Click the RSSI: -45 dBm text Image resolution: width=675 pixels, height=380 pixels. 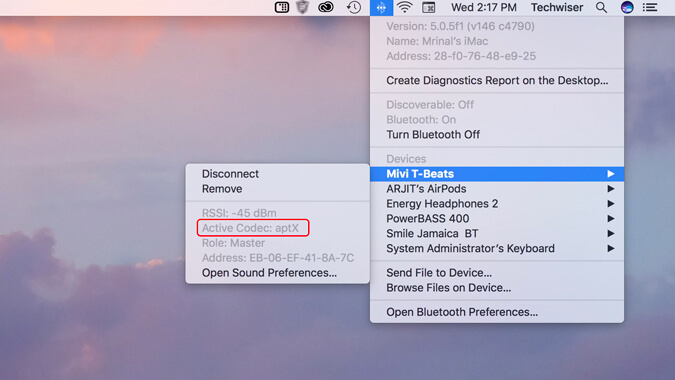pos(239,213)
